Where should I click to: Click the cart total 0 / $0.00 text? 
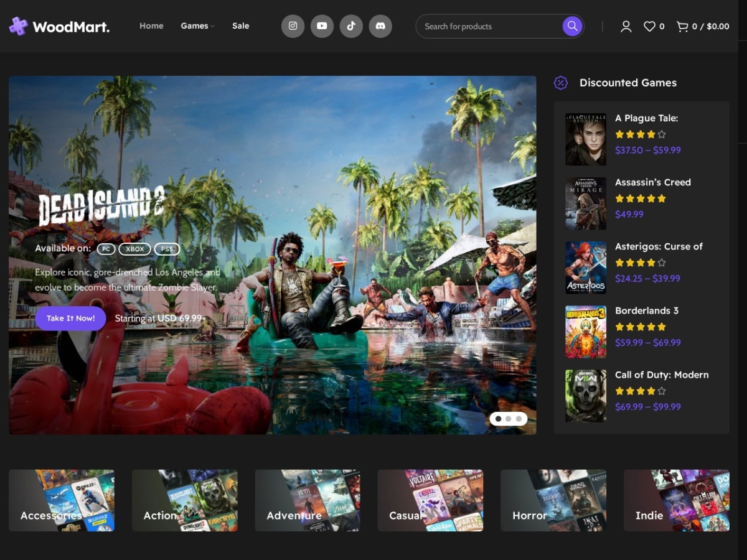click(711, 26)
